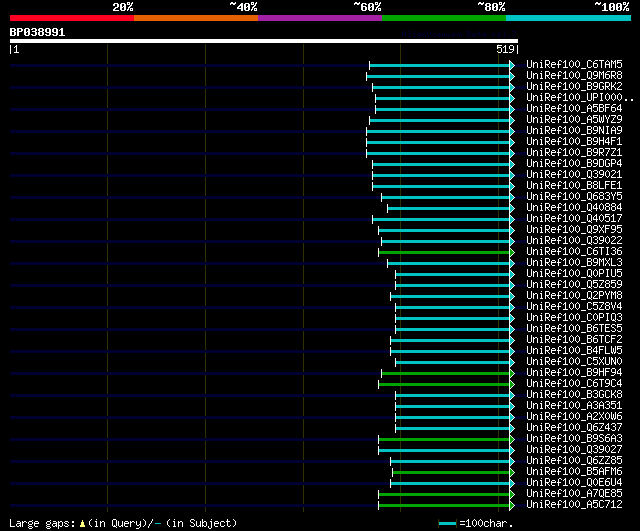The width and height of the screenshot is (640, 531).
Task: Click the UniRef100_A5C712 label
Action: 574,505
